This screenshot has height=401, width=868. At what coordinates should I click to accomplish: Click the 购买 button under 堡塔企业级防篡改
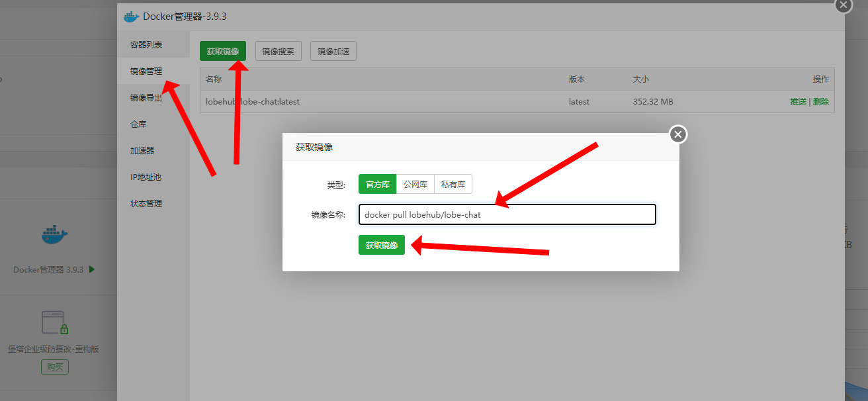55,367
